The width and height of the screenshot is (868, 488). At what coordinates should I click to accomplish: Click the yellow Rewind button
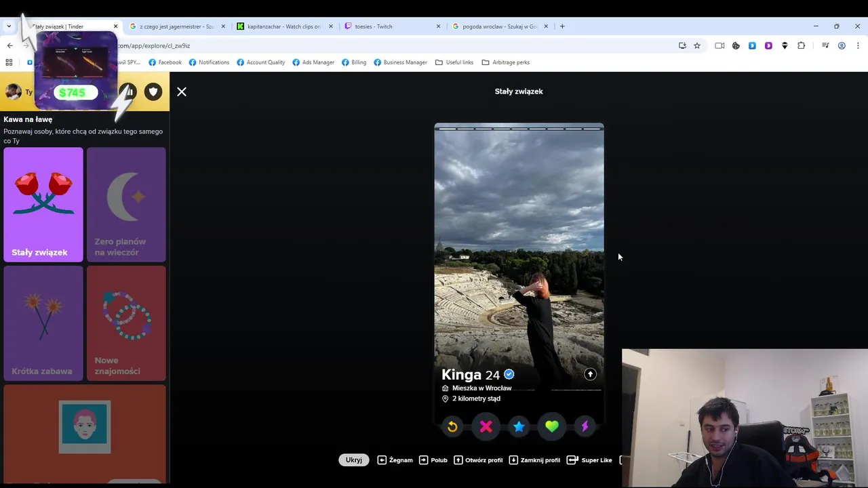click(452, 426)
